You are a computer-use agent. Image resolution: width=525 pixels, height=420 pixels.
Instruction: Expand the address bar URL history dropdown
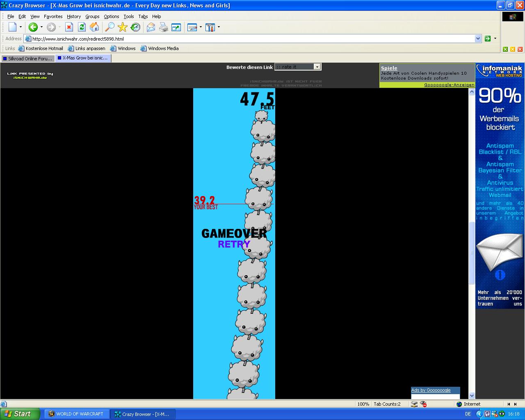[478, 39]
